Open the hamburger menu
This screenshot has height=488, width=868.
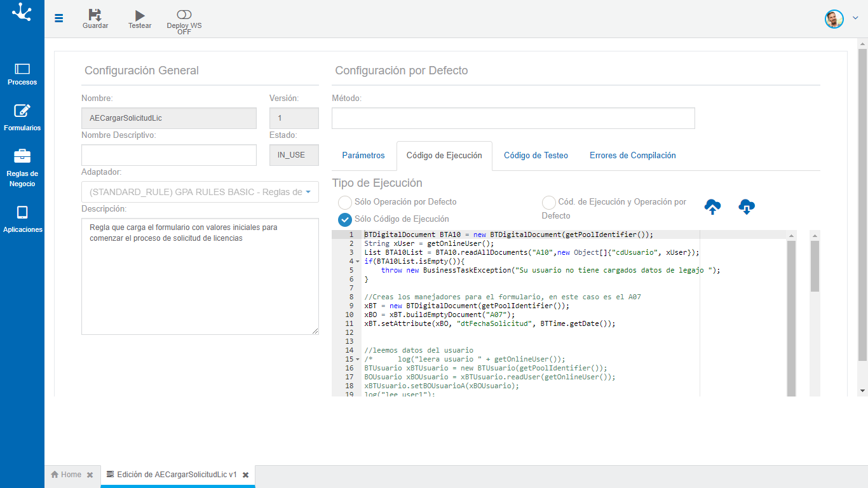click(59, 18)
